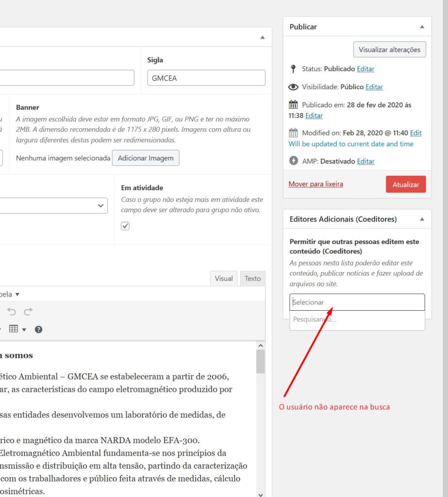Click the AMP lightning bolt icon

pos(293,161)
